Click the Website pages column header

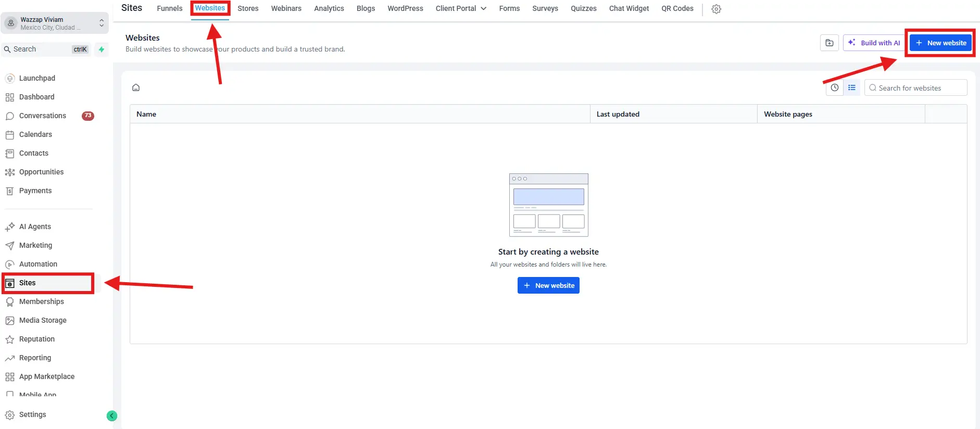pyautogui.click(x=841, y=114)
